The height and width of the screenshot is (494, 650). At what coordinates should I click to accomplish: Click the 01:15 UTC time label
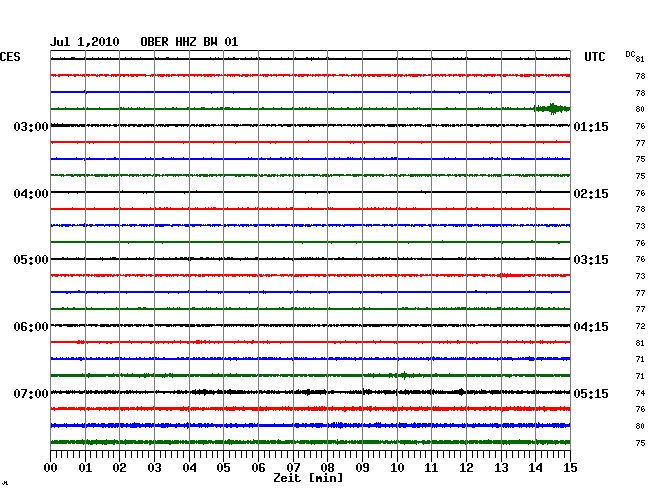(591, 127)
